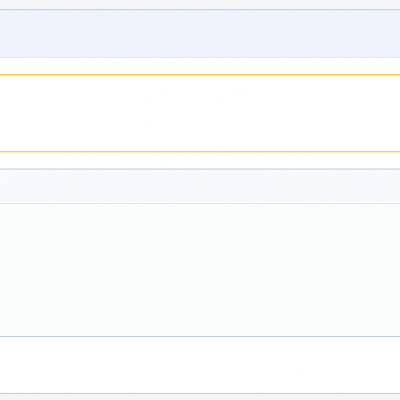Select the large pale green panel

(200, 270)
